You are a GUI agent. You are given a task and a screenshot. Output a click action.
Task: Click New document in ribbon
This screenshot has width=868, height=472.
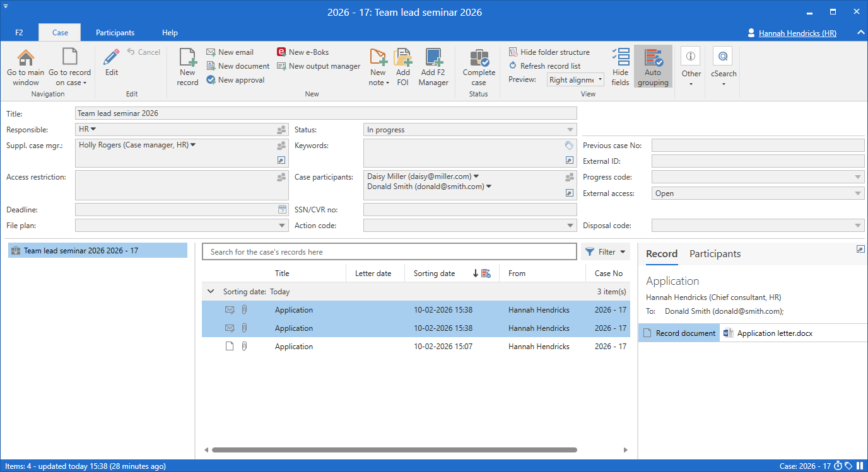click(x=238, y=66)
